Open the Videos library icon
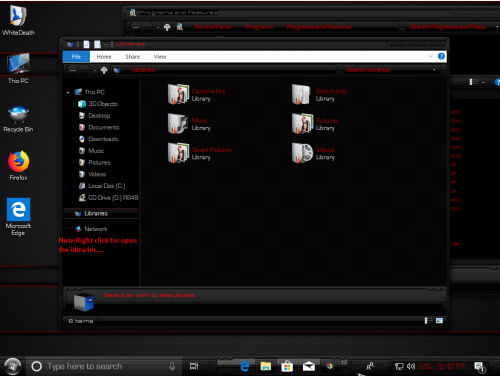 click(303, 153)
